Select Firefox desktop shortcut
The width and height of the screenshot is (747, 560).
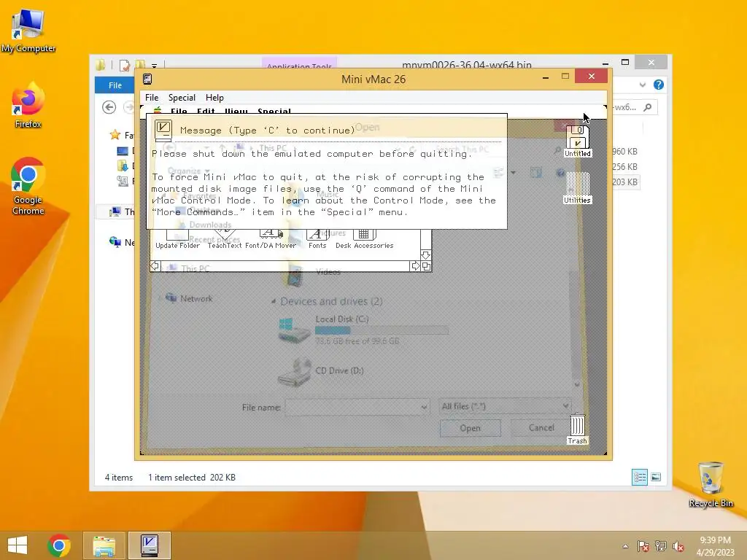click(28, 106)
